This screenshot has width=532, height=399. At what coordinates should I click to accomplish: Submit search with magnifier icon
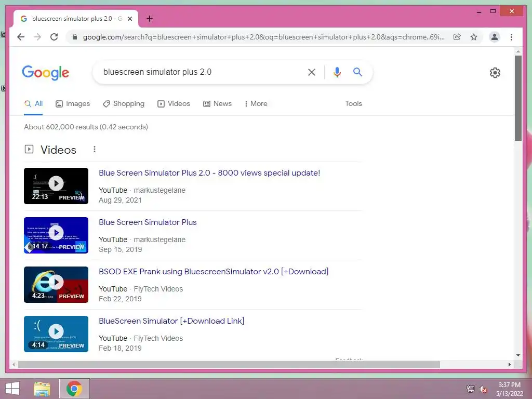click(x=357, y=72)
